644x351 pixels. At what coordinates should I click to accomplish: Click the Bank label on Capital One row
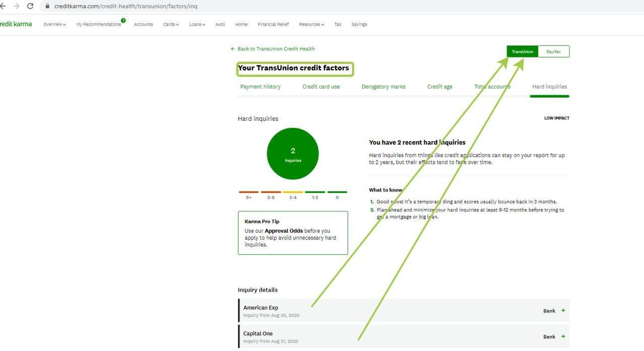tap(549, 336)
